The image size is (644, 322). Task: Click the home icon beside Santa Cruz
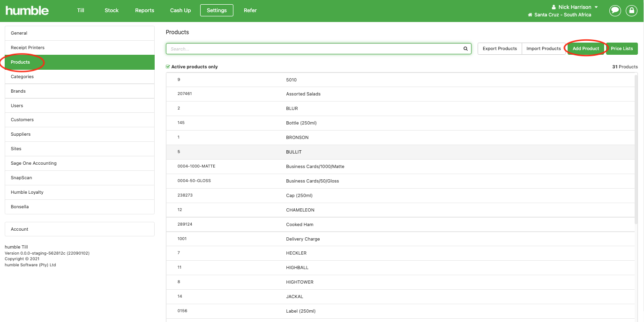point(530,15)
